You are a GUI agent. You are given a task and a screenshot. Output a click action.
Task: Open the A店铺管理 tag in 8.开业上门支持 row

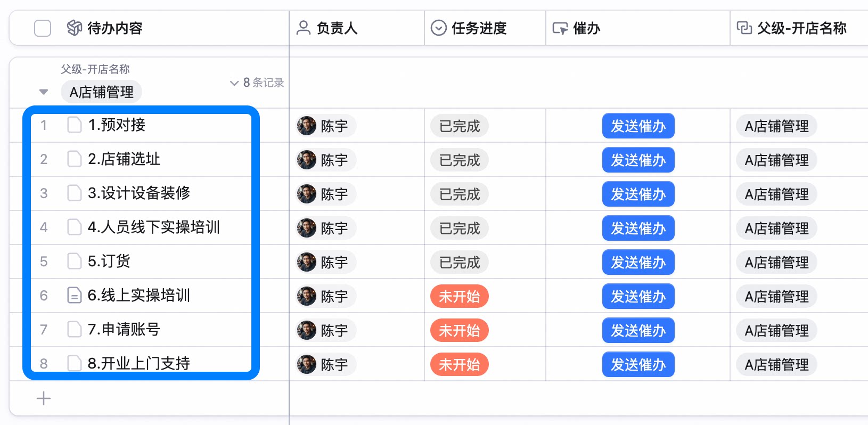pyautogui.click(x=776, y=365)
